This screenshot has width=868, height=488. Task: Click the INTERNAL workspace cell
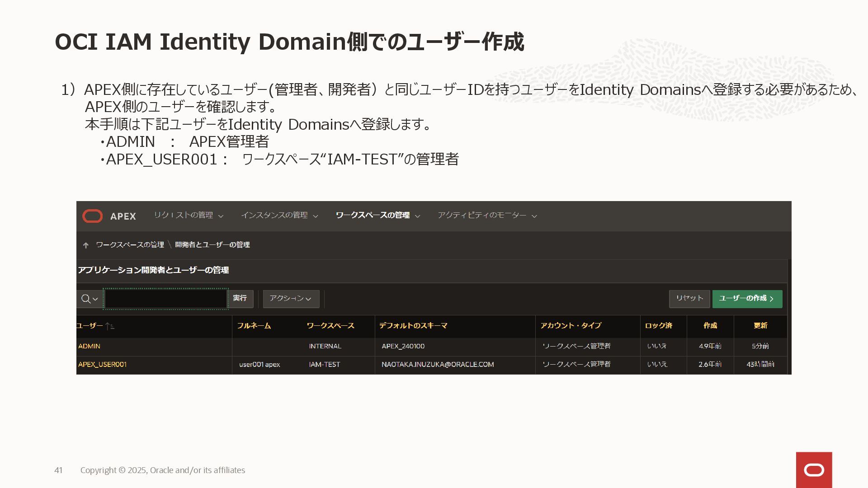click(325, 346)
